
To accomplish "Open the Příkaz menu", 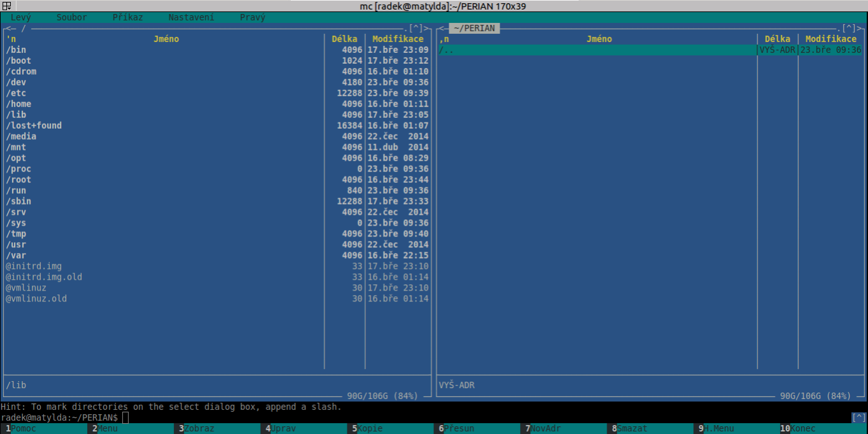I will pos(127,17).
